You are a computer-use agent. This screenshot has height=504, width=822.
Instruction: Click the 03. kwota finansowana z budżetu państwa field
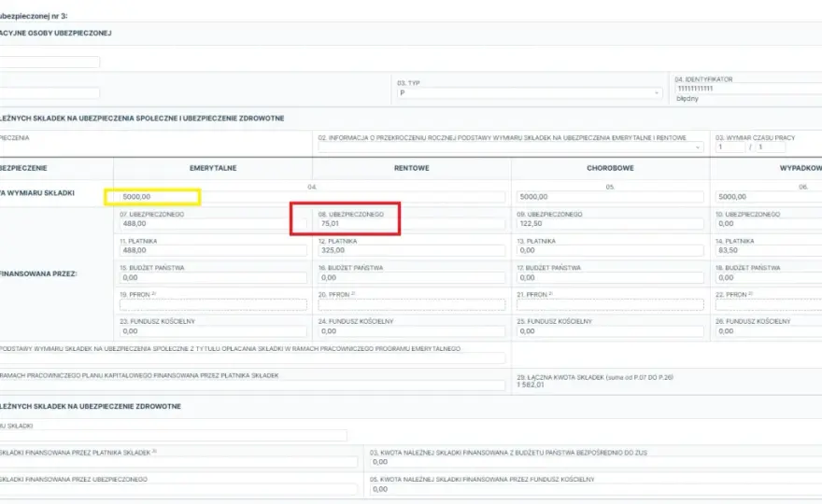(x=596, y=462)
